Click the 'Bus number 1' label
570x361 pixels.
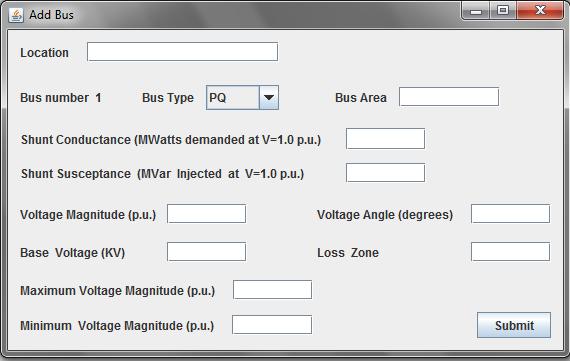click(61, 98)
